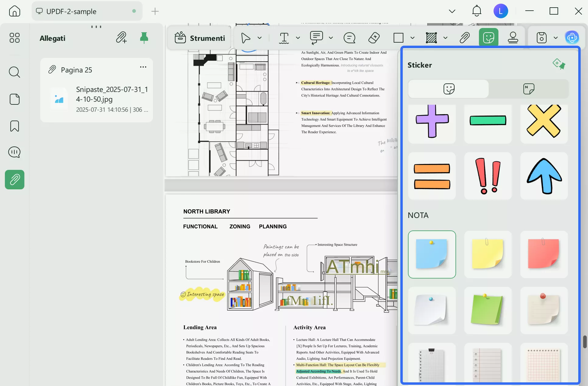Switch to the note stickers tab

click(x=529, y=89)
